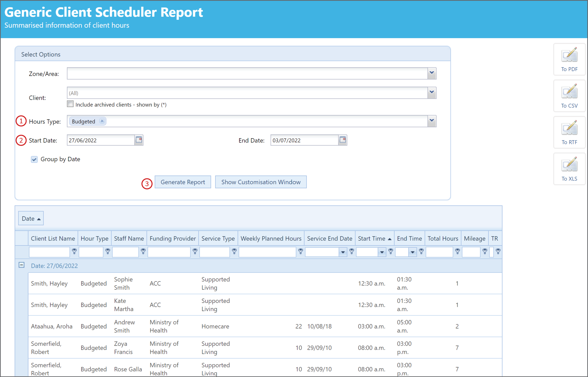Click filter icon for Staff Name column
The image size is (588, 377).
click(143, 251)
